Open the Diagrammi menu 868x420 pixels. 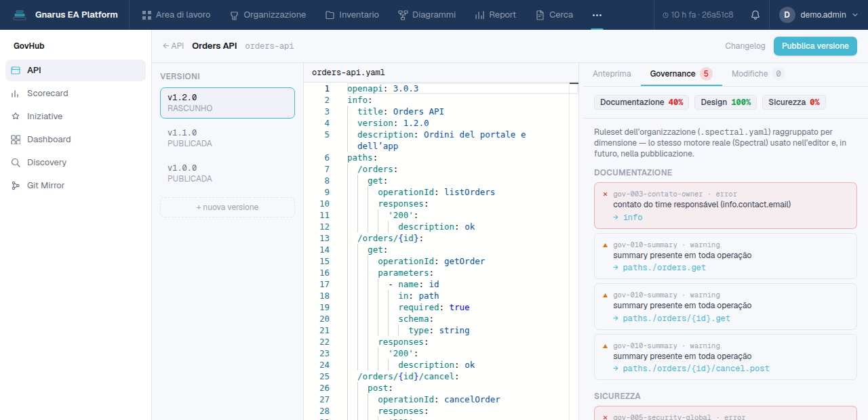[x=427, y=14]
